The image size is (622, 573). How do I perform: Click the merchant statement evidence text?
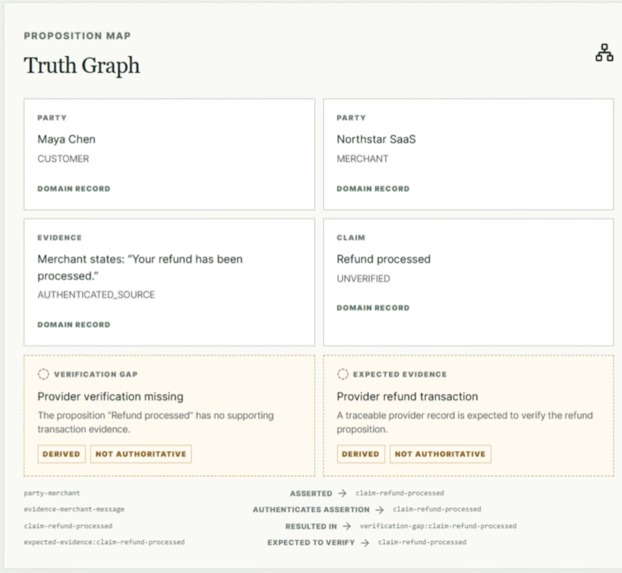(x=140, y=267)
